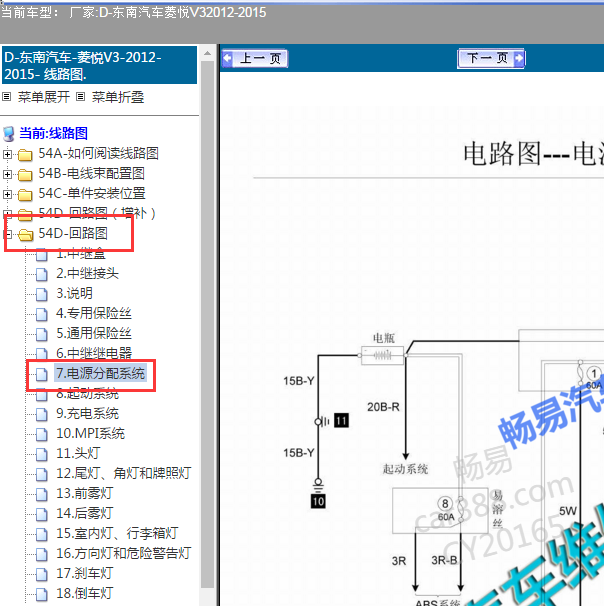
Task: Select 7.电源分配系统 page
Action: pos(100,373)
